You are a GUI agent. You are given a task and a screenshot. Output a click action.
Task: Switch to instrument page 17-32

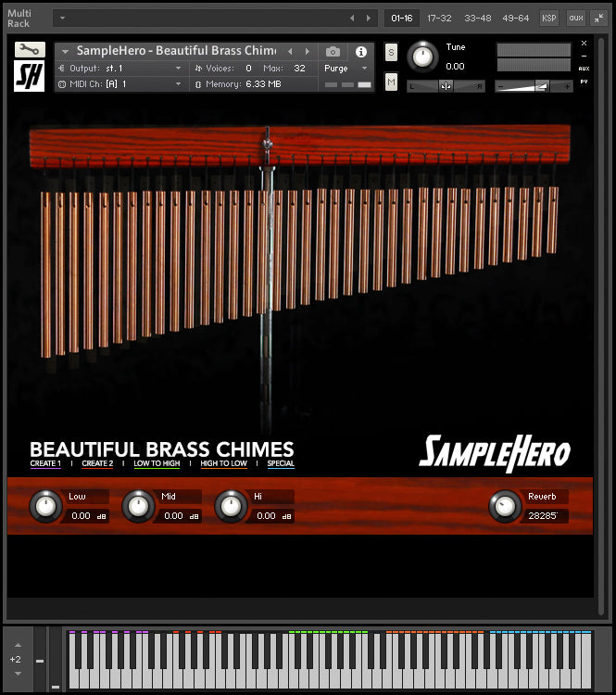tap(439, 19)
